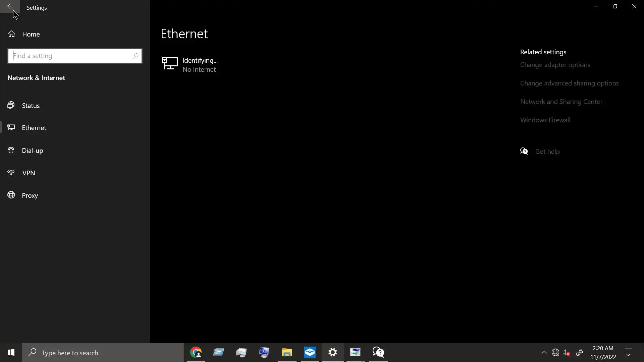Click the back arrow in Settings
Viewport: 644px width, 362px height.
(x=10, y=6)
